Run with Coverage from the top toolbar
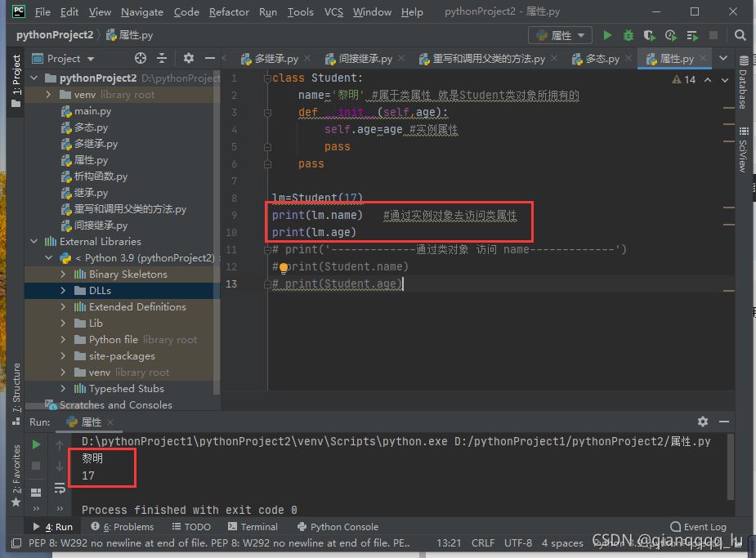The width and height of the screenshot is (756, 558). 650,35
